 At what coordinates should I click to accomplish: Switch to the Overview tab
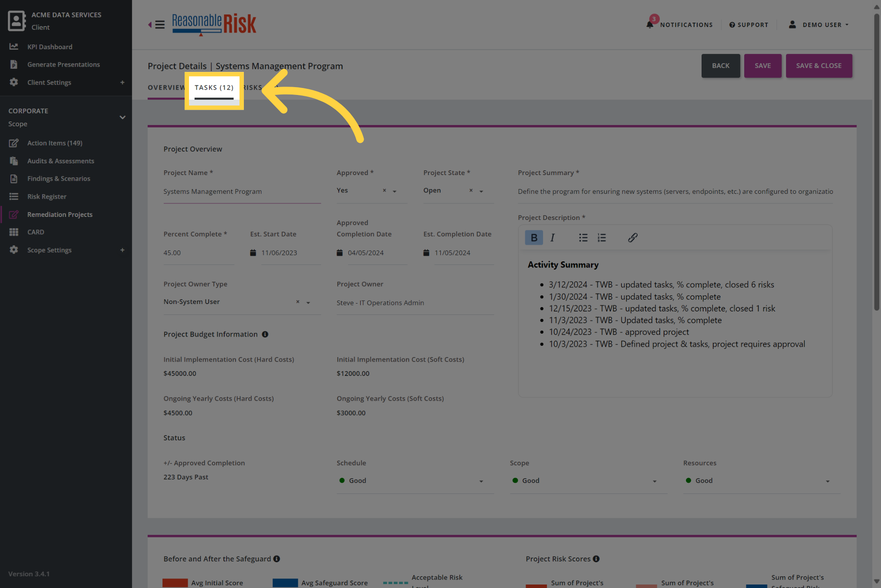tap(166, 88)
